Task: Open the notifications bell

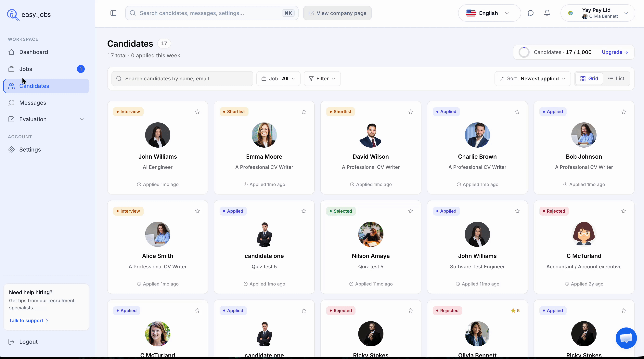Action: coord(547,13)
